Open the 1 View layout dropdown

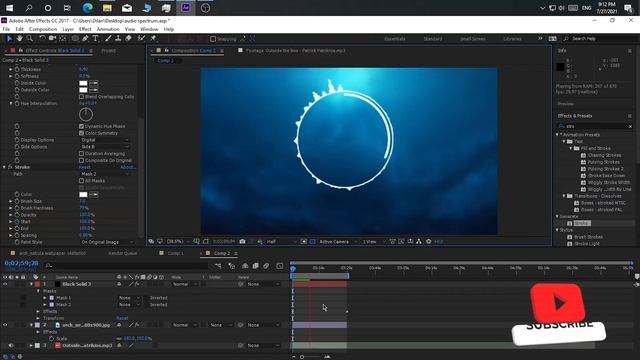pos(373,242)
